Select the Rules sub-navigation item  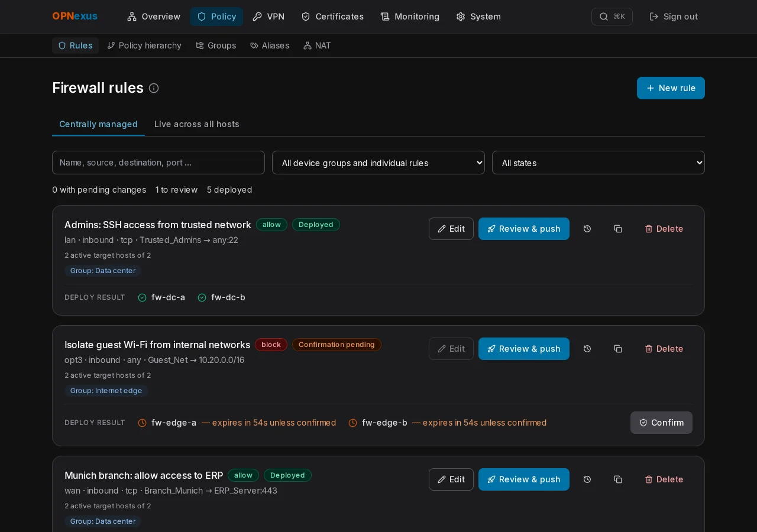[75, 46]
